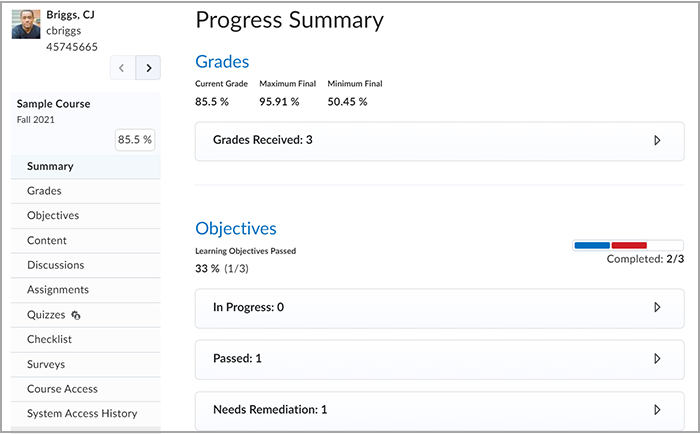Image resolution: width=700 pixels, height=434 pixels.
Task: Expand Needs Remediation section arrow
Action: 657,409
